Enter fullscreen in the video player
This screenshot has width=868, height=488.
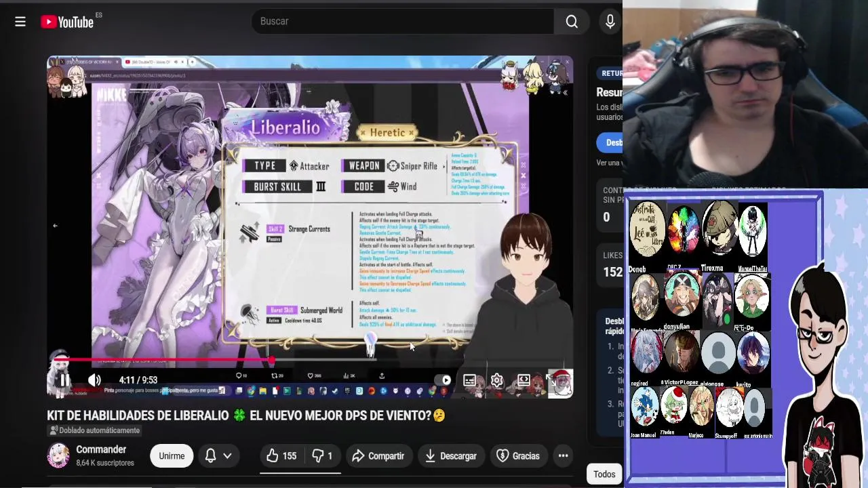[551, 380]
